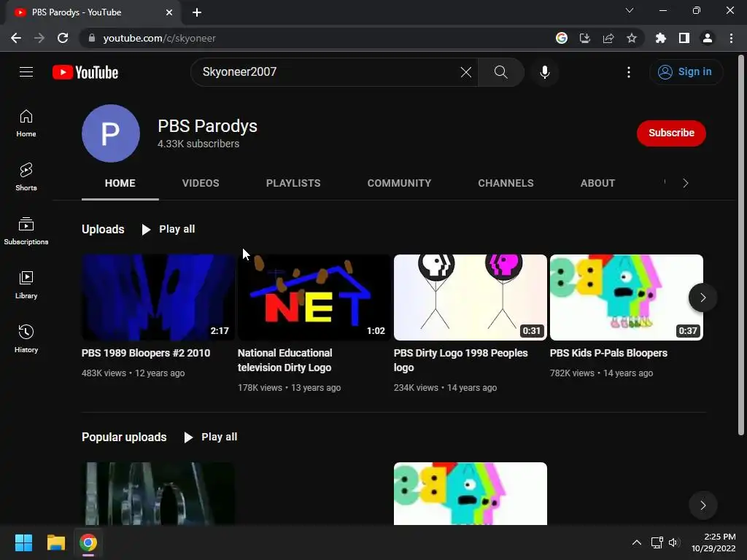
Task: Click the page vertical scrollbar
Action: [741, 245]
